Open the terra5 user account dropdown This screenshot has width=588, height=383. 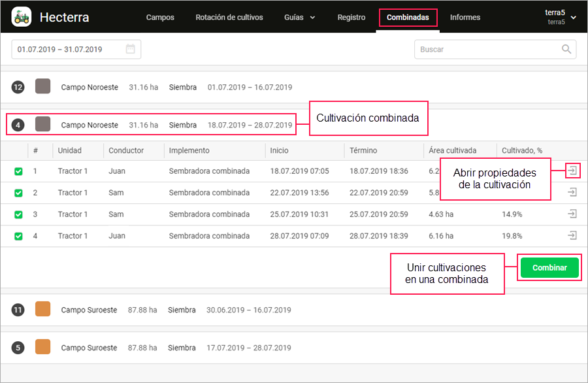click(x=561, y=17)
